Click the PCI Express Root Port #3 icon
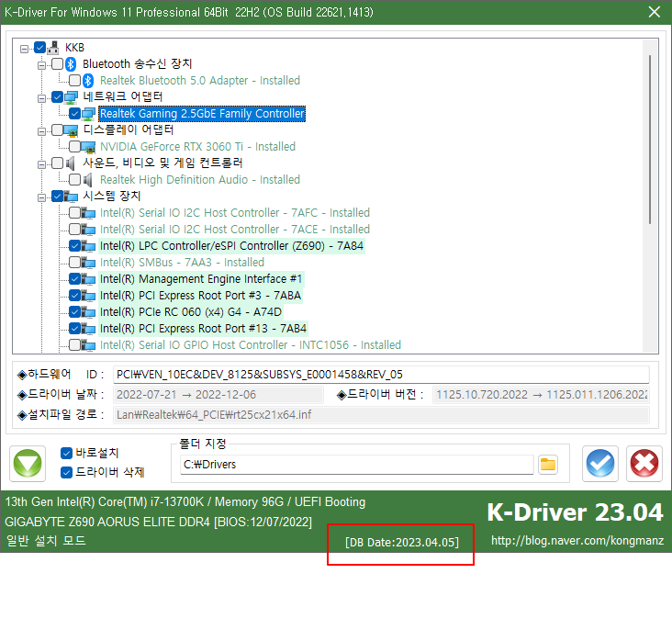 coord(88,296)
